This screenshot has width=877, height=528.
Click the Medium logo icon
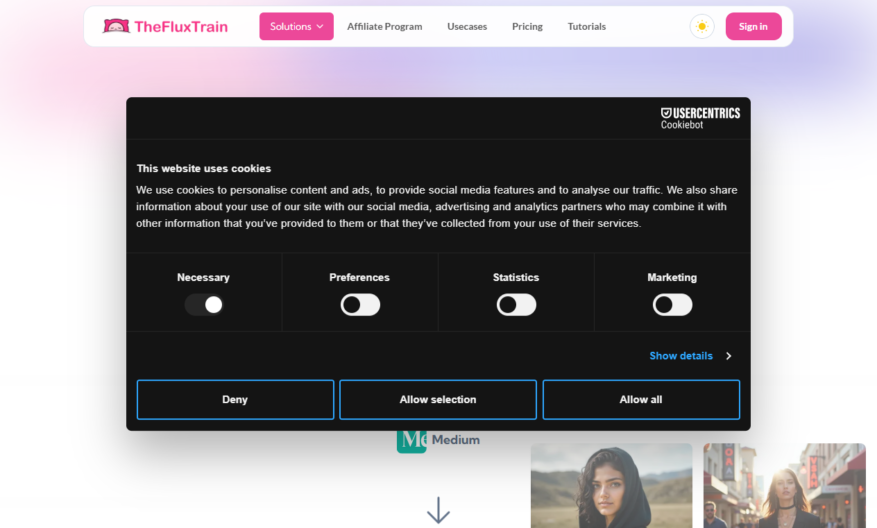[412, 441]
